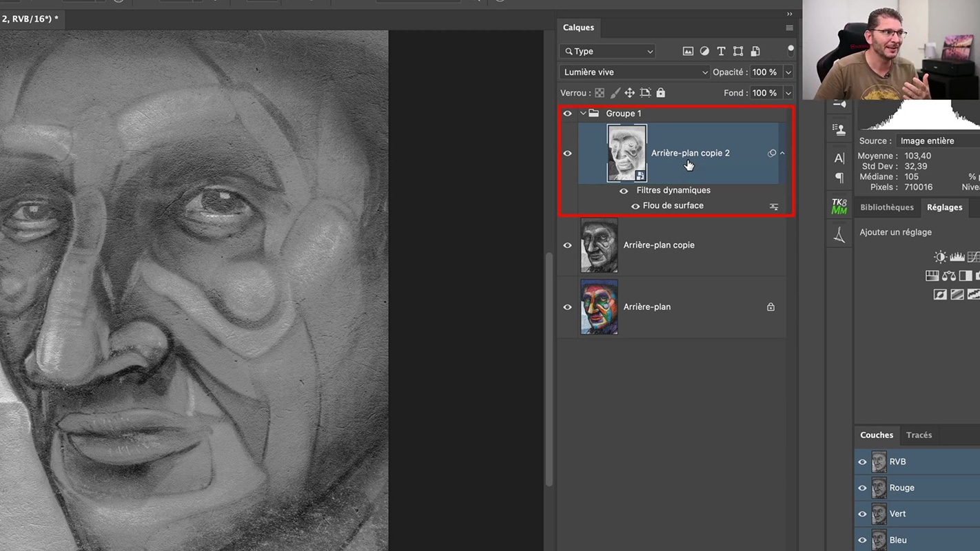Add a Black & White adjustment
The width and height of the screenshot is (980, 551).
(966, 275)
